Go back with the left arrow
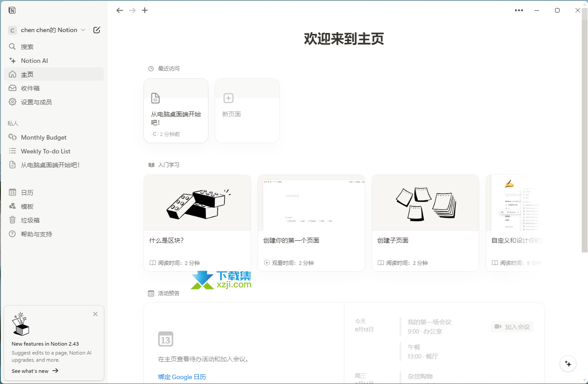 click(119, 10)
